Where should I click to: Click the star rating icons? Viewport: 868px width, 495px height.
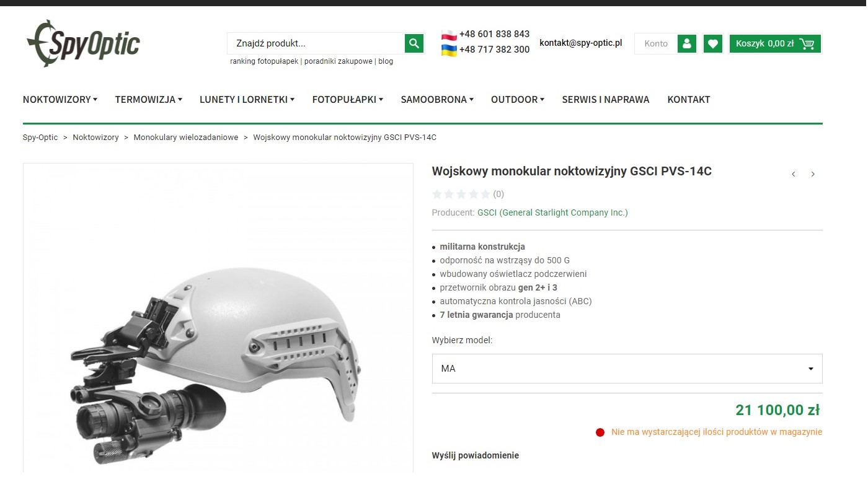click(461, 194)
